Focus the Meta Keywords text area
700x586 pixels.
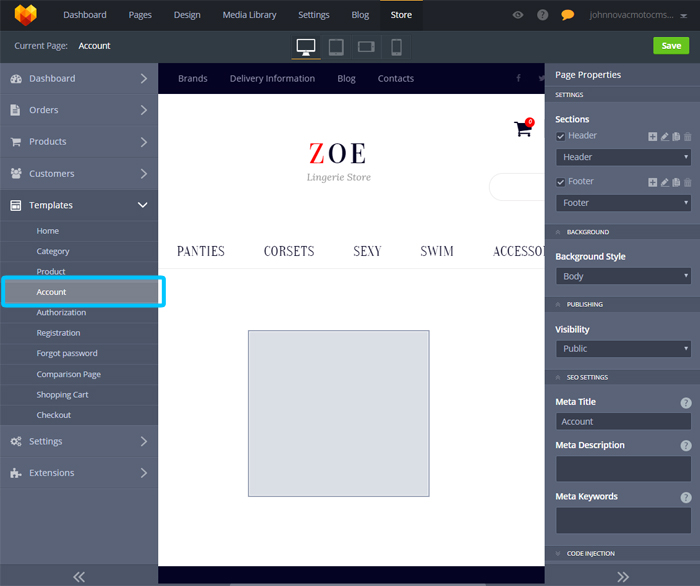(x=623, y=520)
